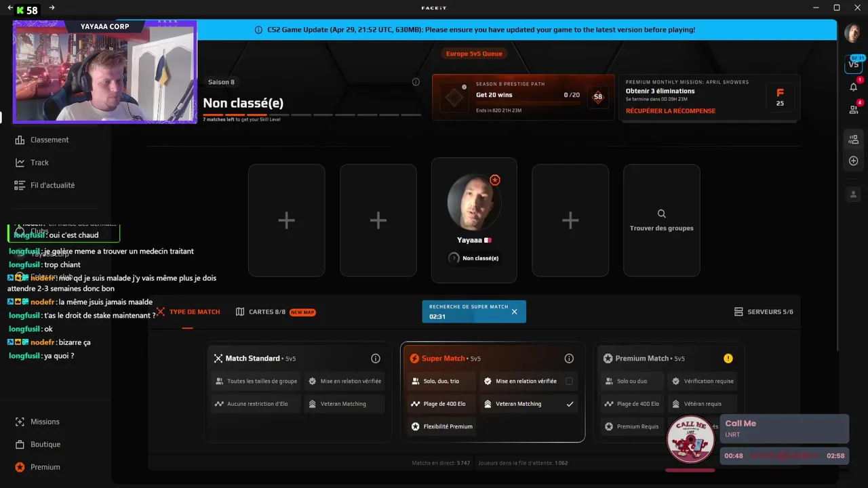Cancel the super match search with X
Screen dimensions: 868x488
[514, 312]
